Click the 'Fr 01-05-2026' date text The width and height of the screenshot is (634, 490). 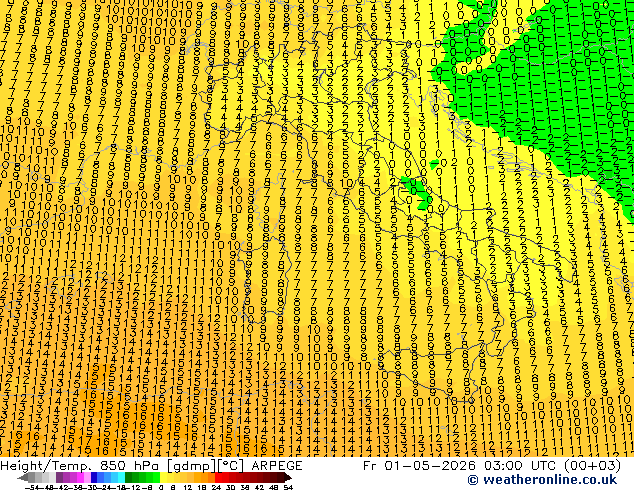point(419,466)
